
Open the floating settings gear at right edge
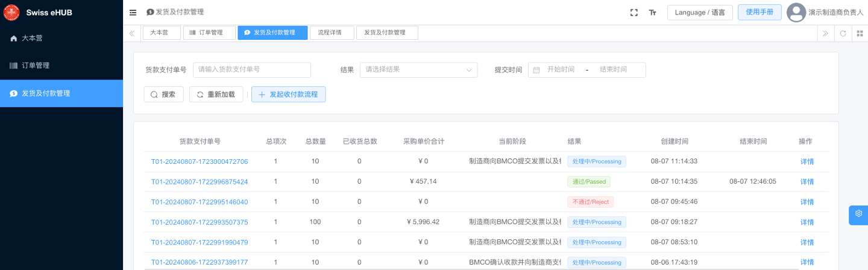click(x=858, y=213)
